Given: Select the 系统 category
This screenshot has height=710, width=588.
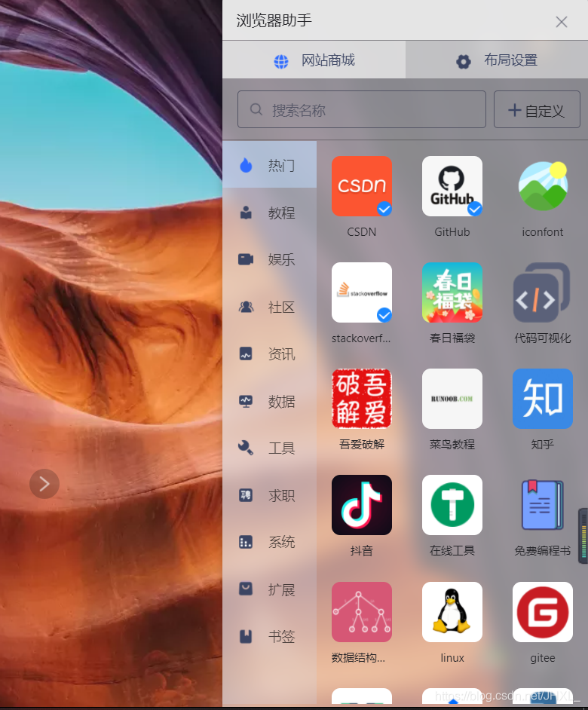Looking at the screenshot, I should pyautogui.click(x=270, y=542).
